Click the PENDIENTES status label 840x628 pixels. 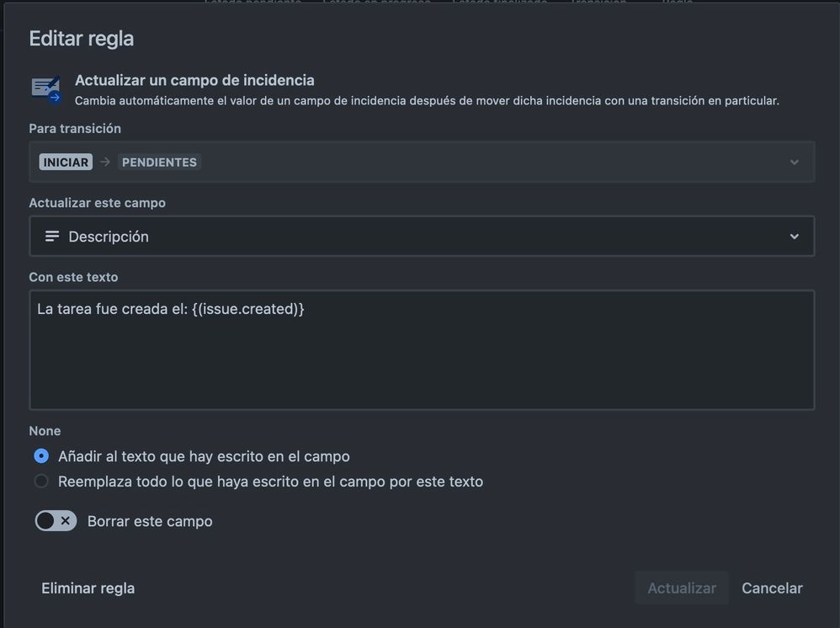point(159,162)
